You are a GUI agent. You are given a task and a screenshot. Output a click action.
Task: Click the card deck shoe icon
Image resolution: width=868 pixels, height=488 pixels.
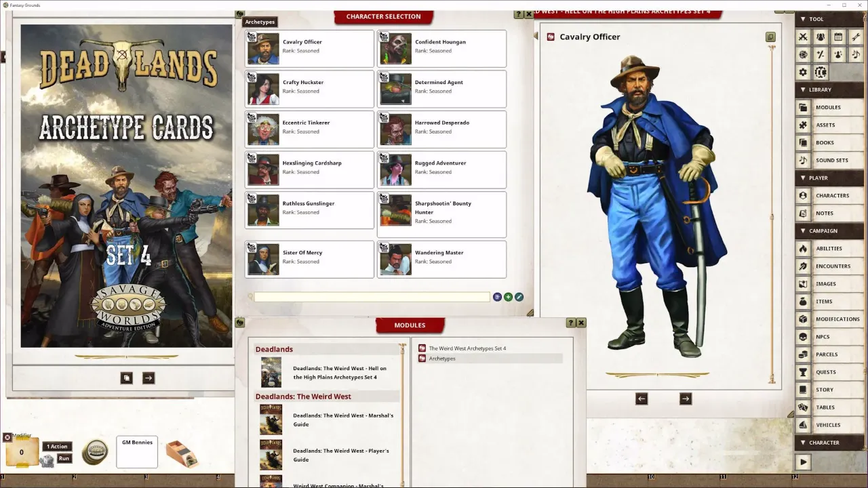[182, 453]
